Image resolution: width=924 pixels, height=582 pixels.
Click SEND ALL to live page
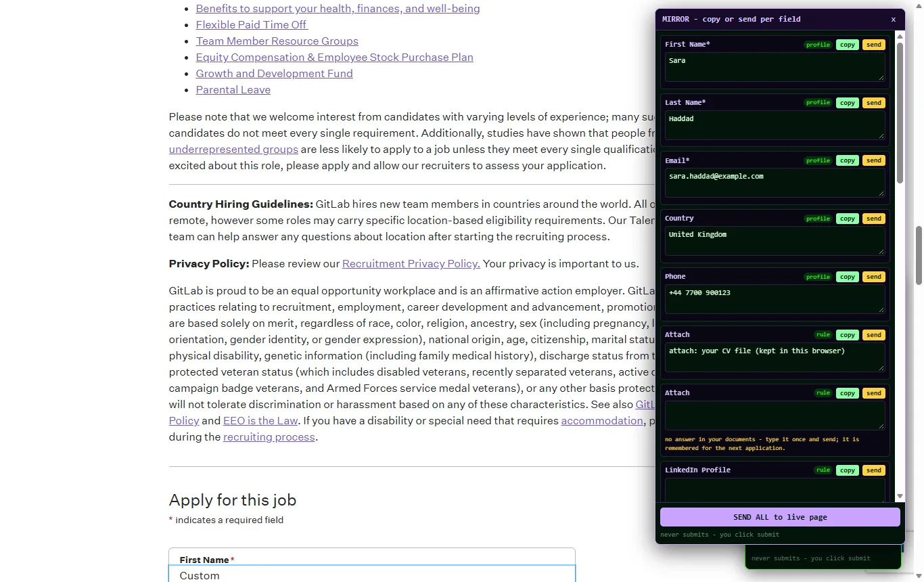pos(780,517)
